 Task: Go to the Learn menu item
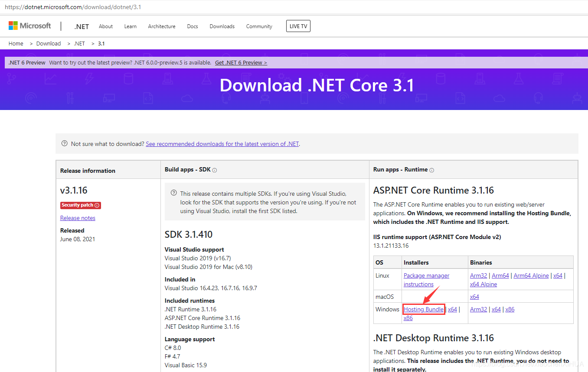(x=130, y=26)
